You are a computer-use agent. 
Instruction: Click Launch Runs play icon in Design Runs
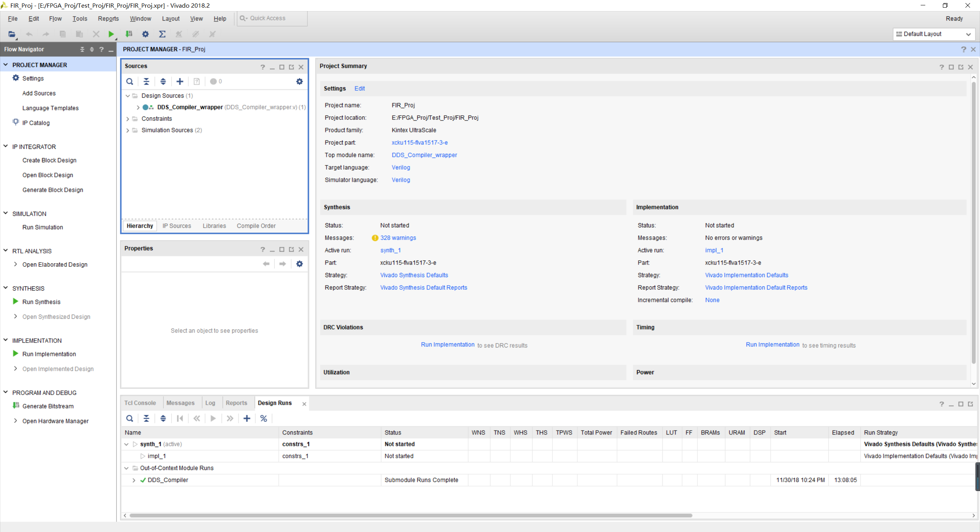tap(213, 418)
